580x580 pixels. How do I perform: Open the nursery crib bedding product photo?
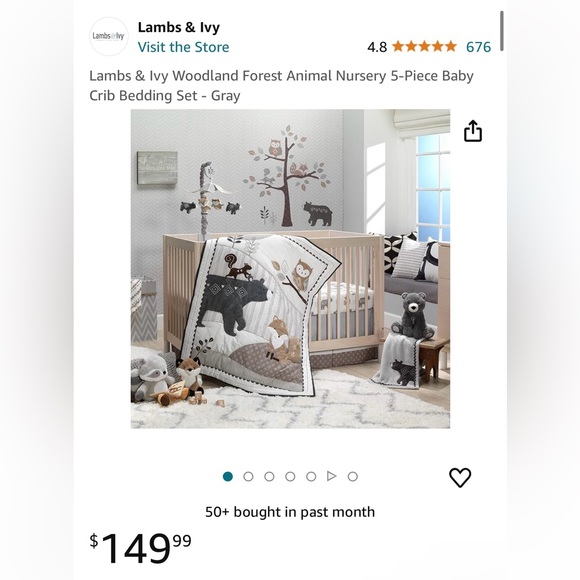tap(290, 269)
